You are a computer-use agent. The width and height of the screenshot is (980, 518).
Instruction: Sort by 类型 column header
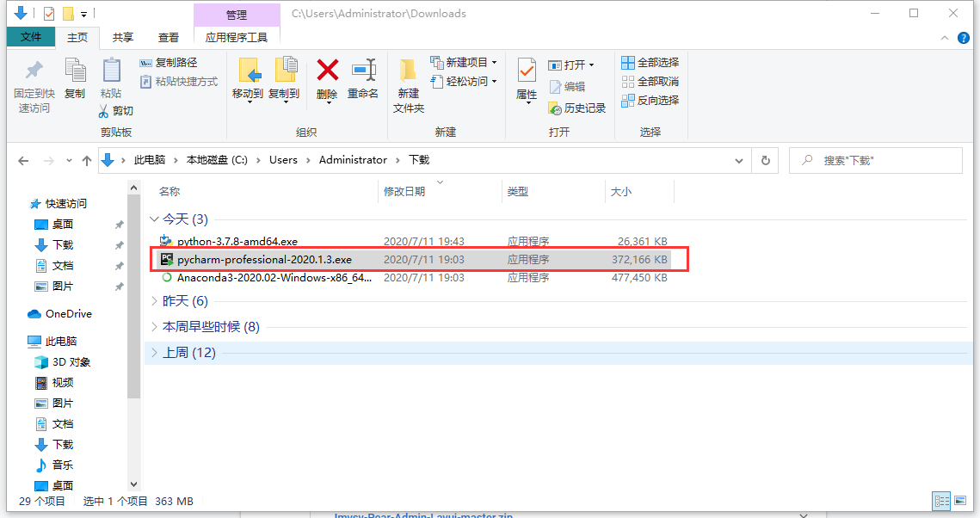pos(517,191)
